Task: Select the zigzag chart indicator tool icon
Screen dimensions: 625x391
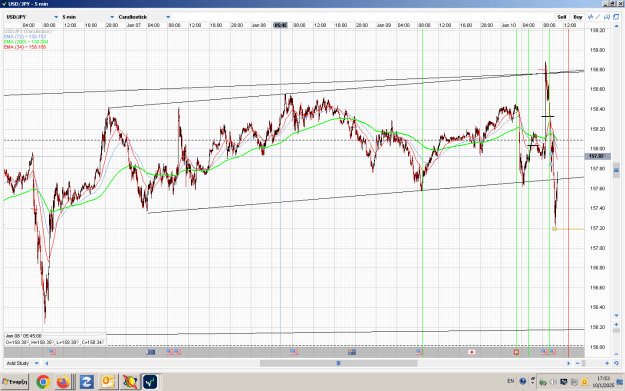Action: click(x=590, y=17)
